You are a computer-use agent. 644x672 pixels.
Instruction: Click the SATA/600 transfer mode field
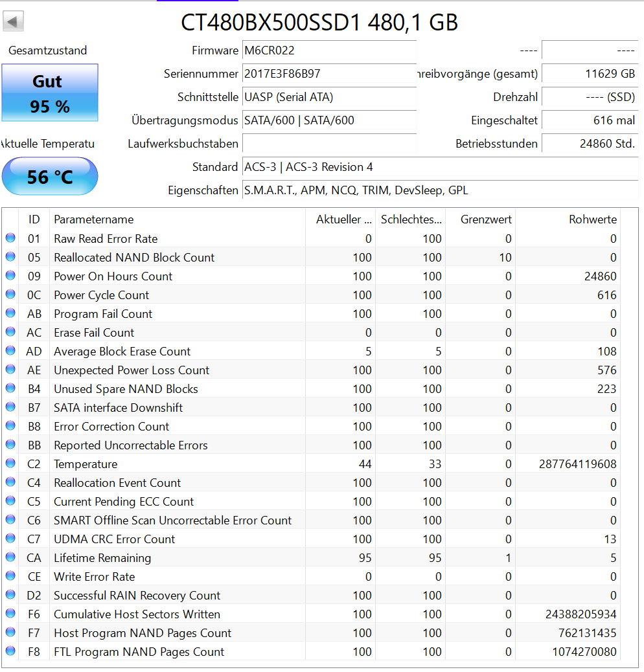pyautogui.click(x=329, y=120)
